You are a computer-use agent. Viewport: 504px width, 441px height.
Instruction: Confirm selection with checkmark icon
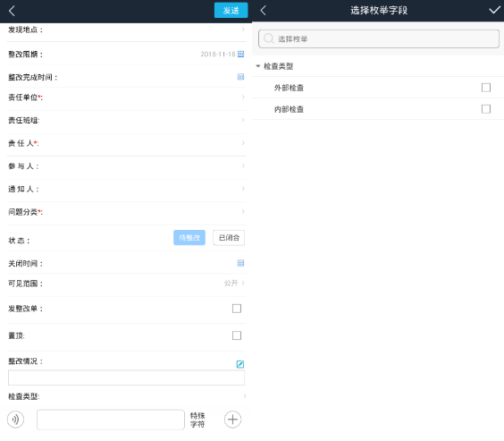494,11
